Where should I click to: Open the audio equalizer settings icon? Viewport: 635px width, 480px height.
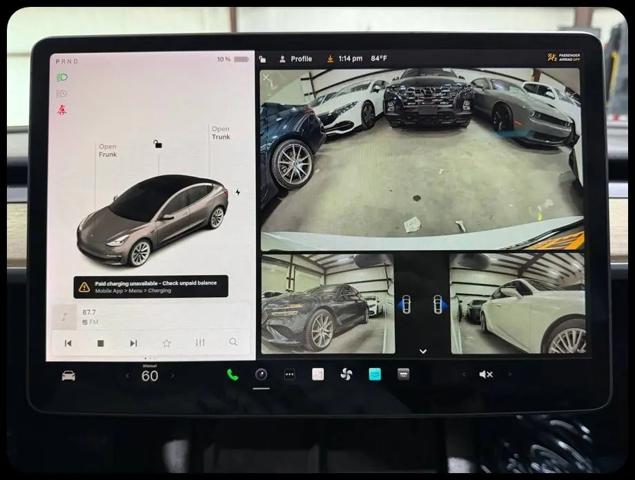(x=200, y=343)
